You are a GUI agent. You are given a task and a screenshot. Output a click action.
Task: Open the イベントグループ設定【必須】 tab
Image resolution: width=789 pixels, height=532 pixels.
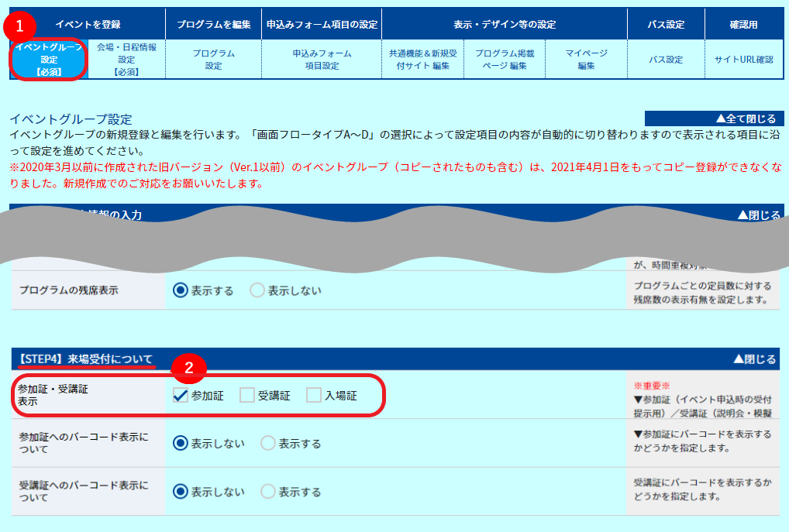tap(49, 60)
